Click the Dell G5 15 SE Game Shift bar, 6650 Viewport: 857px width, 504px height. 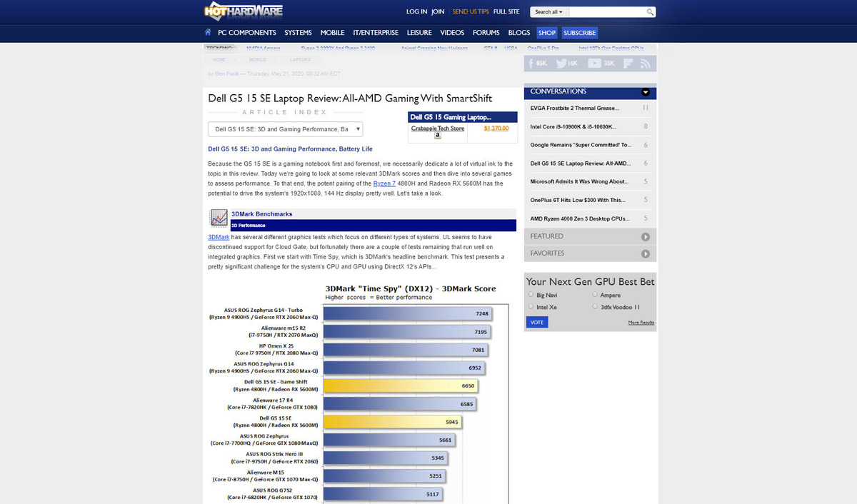(399, 385)
